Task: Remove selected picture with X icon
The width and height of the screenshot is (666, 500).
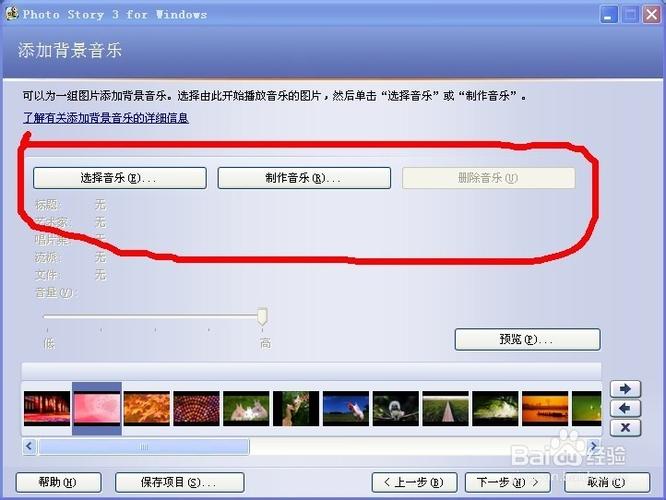Action: click(x=625, y=428)
